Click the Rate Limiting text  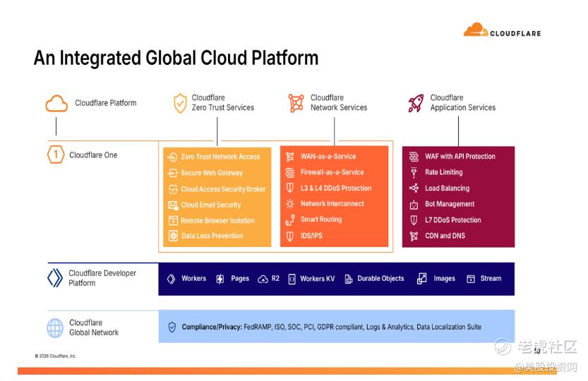point(443,172)
